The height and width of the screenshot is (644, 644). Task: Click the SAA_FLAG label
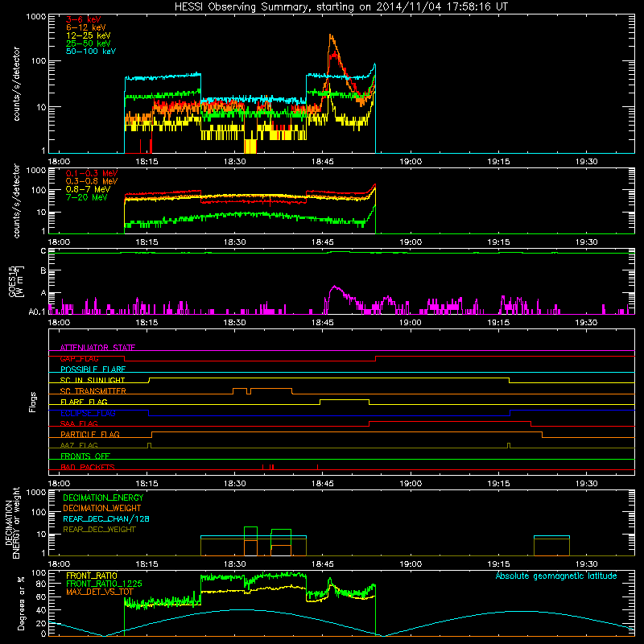79,423
